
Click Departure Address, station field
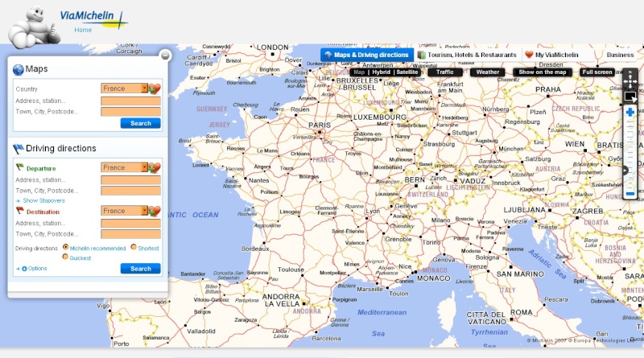pos(130,180)
